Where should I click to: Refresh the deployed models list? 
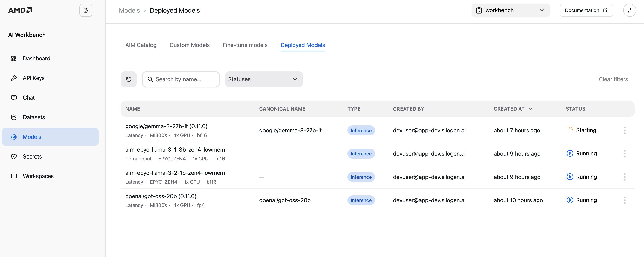point(128,79)
